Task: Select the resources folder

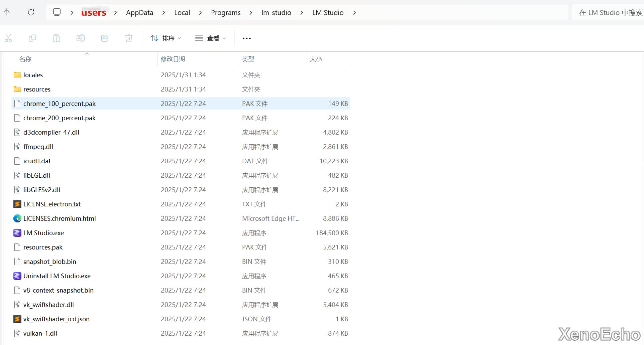Action: click(37, 89)
